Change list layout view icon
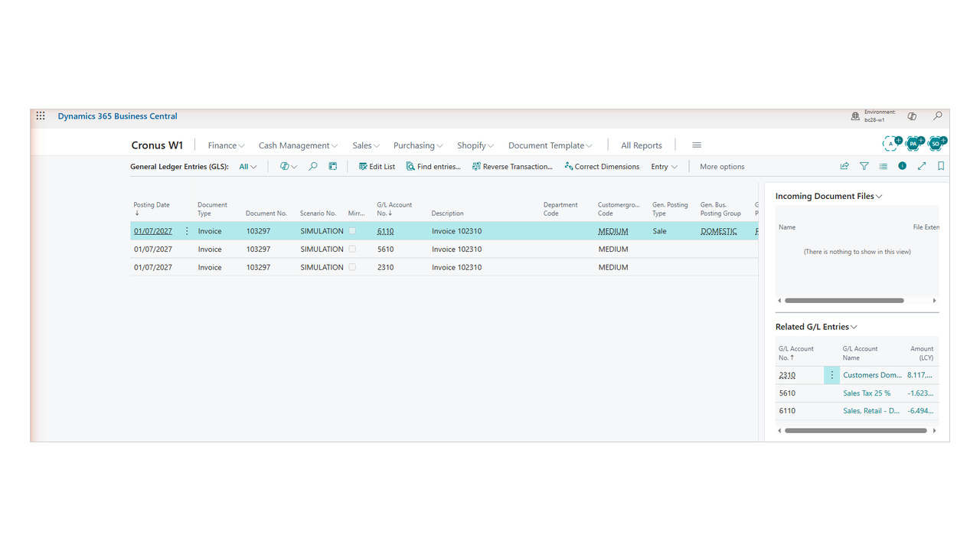This screenshot has width=980, height=551. [884, 166]
